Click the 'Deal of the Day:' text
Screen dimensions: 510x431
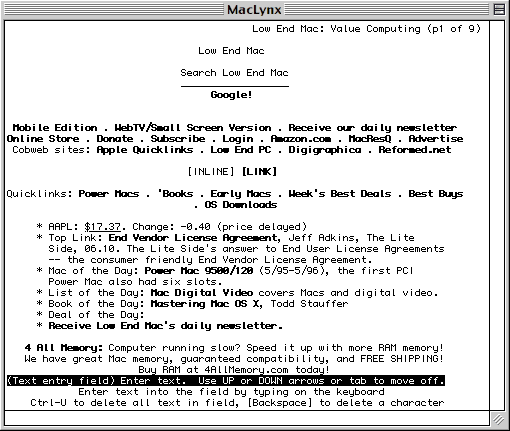[96, 315]
